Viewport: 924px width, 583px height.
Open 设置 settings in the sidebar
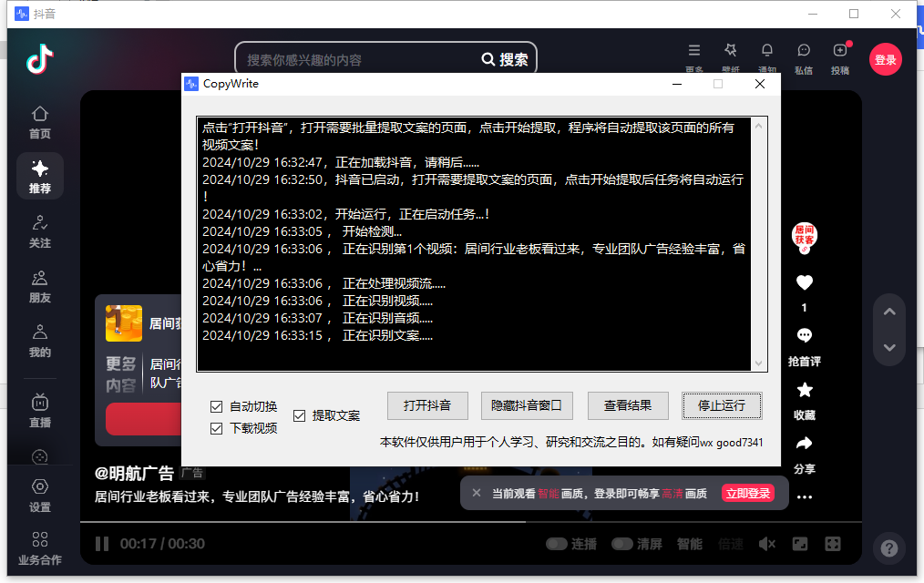40,496
